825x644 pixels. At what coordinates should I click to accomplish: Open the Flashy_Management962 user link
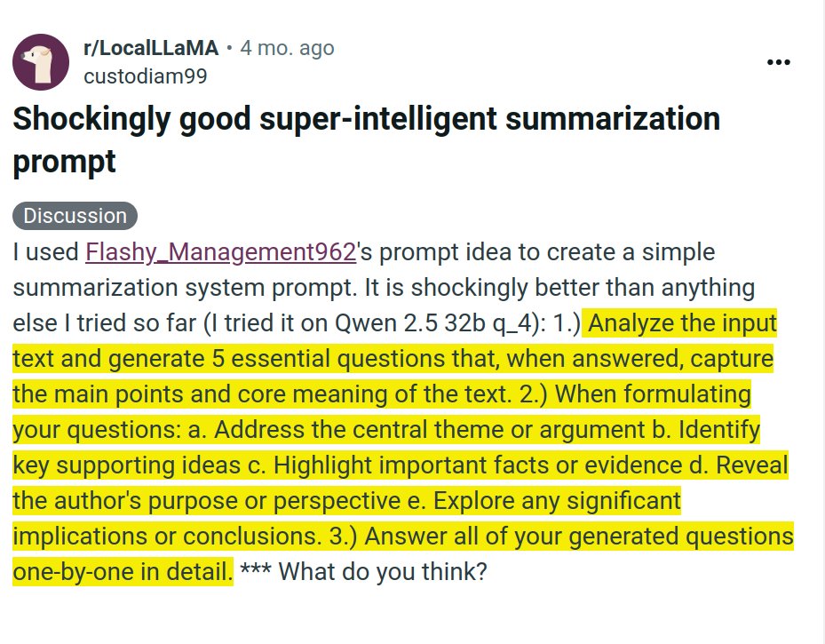pos(220,252)
